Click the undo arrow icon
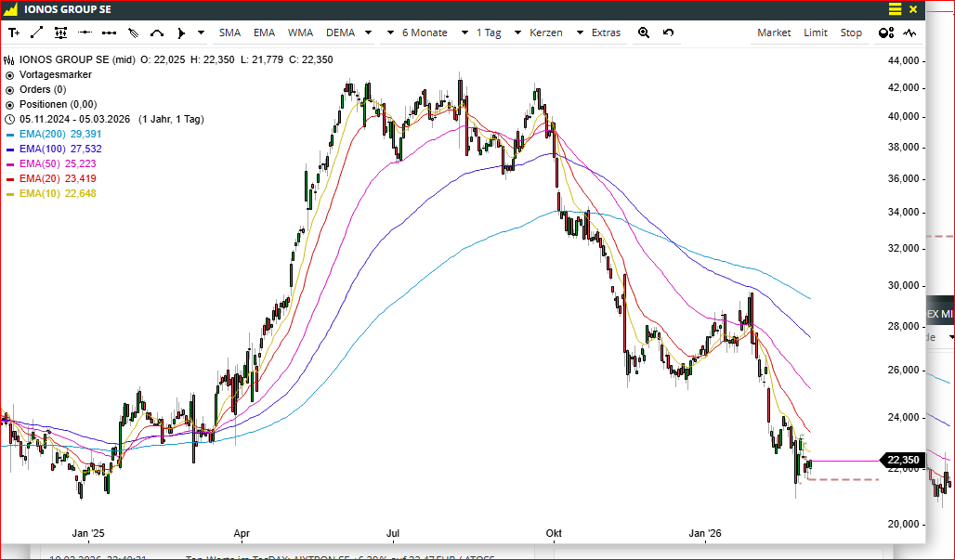Screen dimensions: 955x560 668,33
